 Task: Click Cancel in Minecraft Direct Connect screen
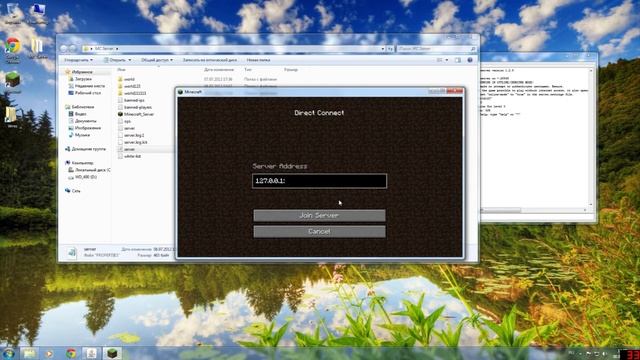(x=319, y=231)
